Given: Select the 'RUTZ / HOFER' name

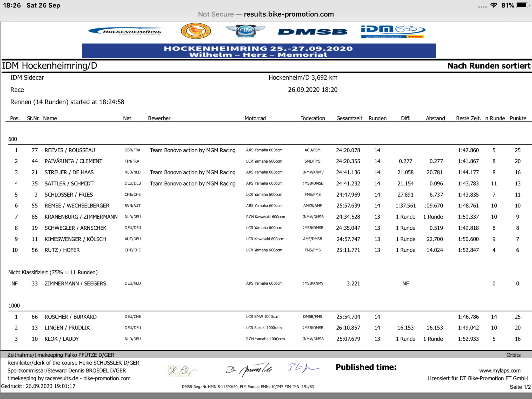Looking at the screenshot, I should 62,250.
